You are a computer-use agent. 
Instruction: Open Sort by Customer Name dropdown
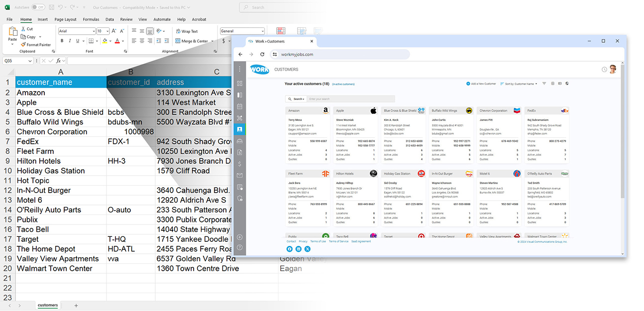[x=519, y=84]
